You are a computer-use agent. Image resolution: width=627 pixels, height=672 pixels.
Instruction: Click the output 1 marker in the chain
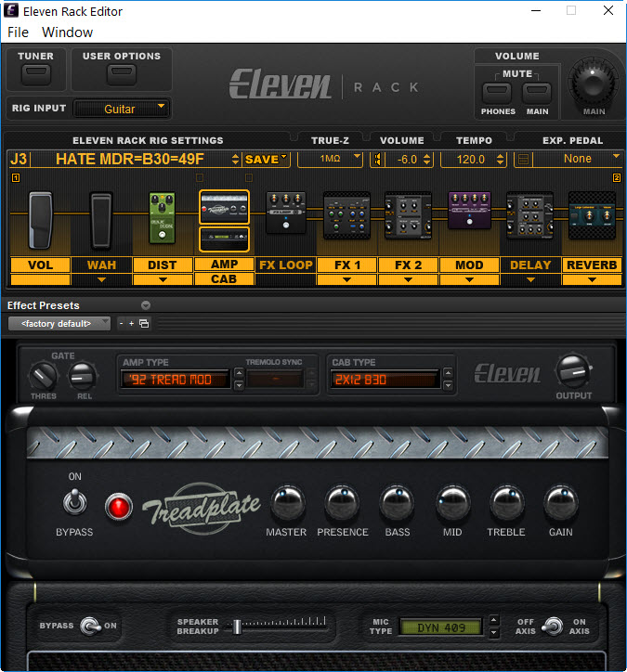point(16,177)
